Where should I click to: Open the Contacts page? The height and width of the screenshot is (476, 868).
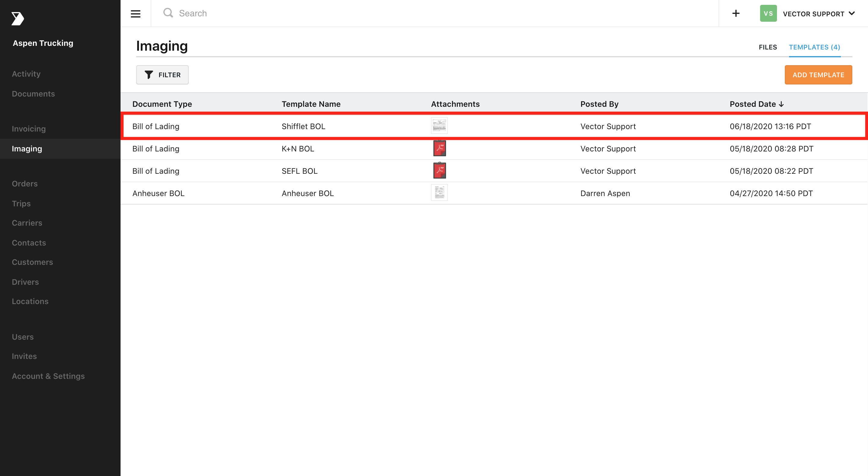(29, 243)
